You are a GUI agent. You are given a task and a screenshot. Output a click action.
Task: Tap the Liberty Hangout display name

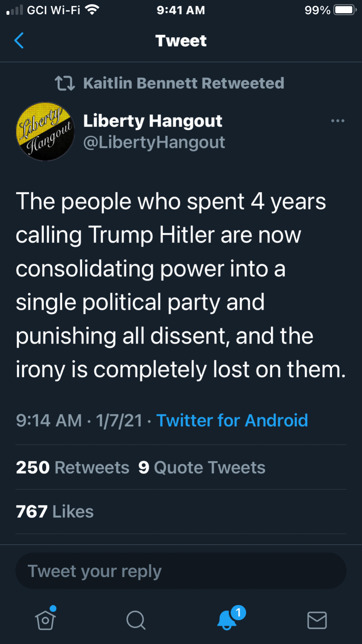pyautogui.click(x=152, y=121)
